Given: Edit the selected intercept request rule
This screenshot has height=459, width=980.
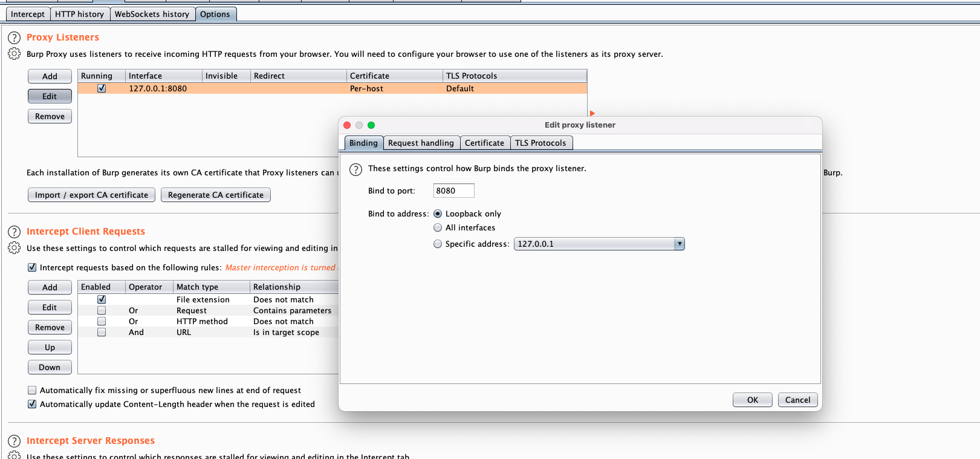Looking at the screenshot, I should (x=50, y=307).
